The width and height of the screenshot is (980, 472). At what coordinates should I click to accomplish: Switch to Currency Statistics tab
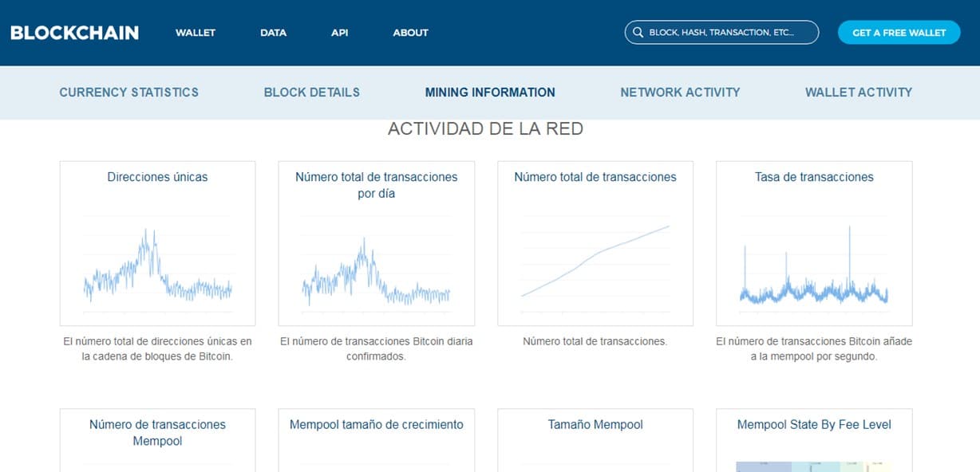(x=128, y=92)
